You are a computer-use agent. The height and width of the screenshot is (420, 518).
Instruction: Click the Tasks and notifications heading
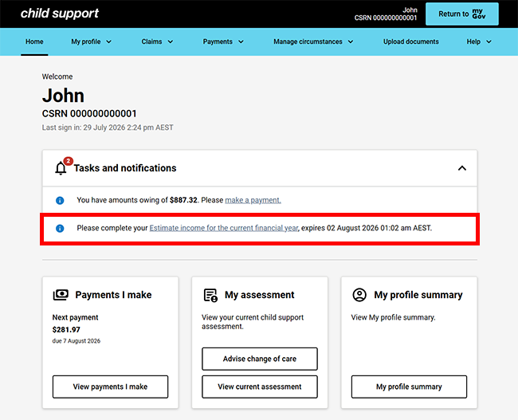tap(125, 168)
